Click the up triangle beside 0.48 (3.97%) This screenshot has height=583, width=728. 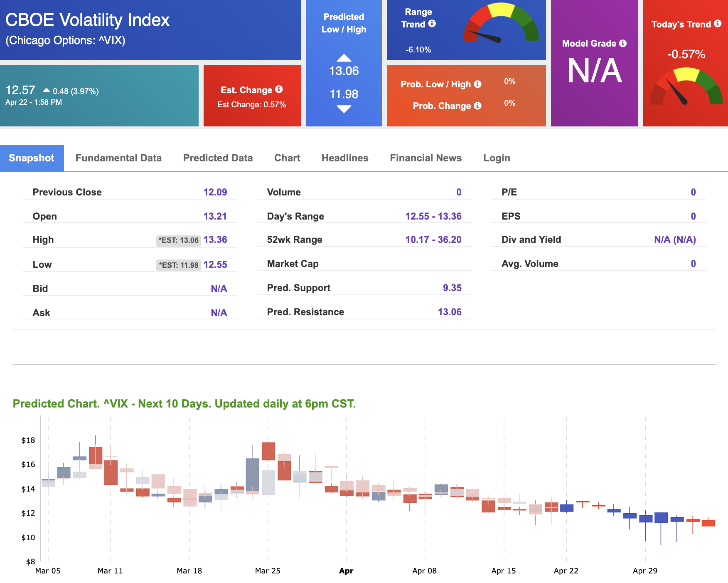click(x=47, y=90)
